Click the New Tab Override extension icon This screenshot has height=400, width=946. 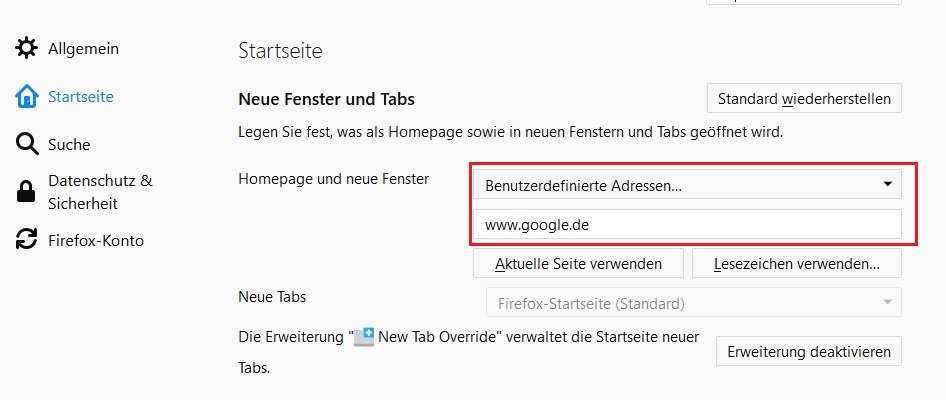(x=364, y=338)
